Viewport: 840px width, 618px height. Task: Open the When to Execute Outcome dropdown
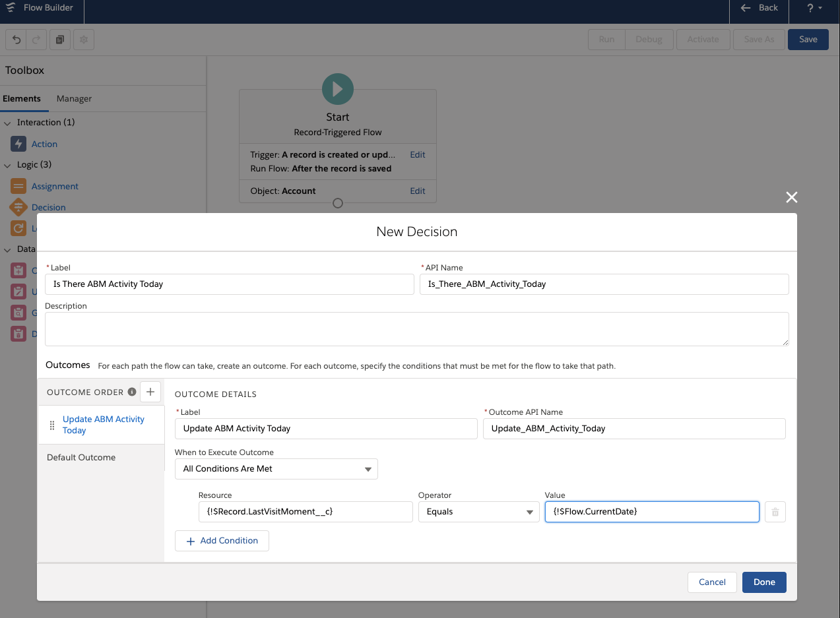[x=276, y=469]
